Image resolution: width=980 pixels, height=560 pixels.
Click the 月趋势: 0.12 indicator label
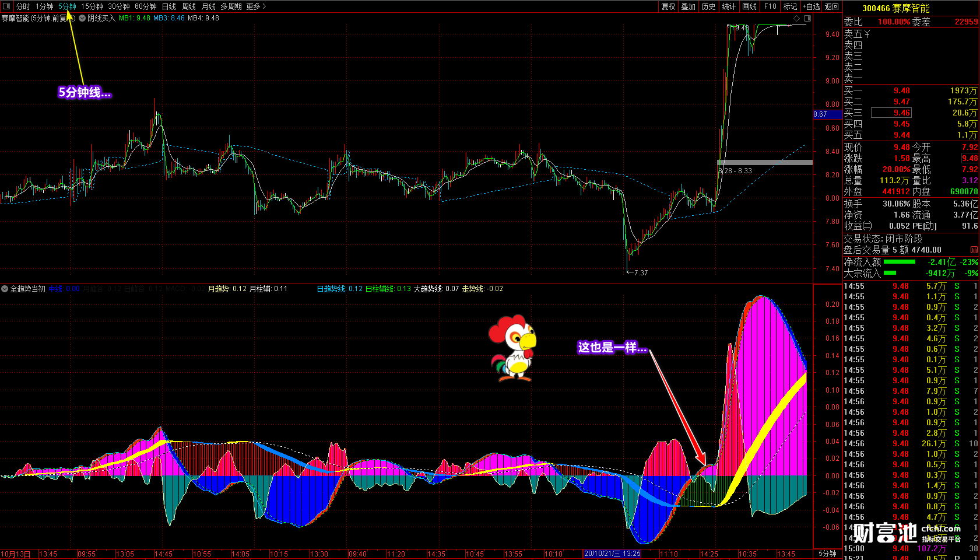227,289
